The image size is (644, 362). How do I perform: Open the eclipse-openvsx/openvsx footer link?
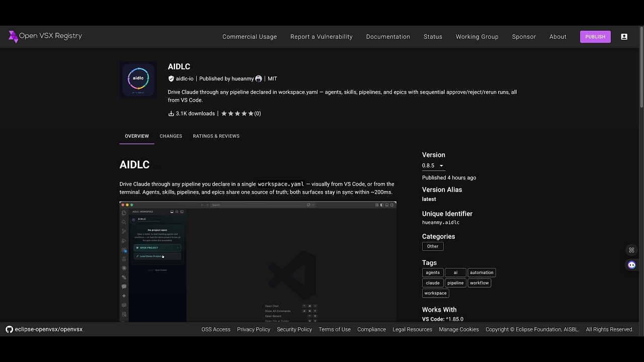pyautogui.click(x=49, y=329)
